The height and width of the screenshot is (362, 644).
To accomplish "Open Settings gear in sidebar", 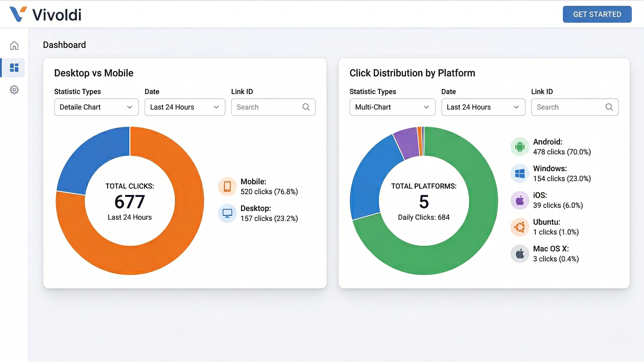I will (14, 90).
